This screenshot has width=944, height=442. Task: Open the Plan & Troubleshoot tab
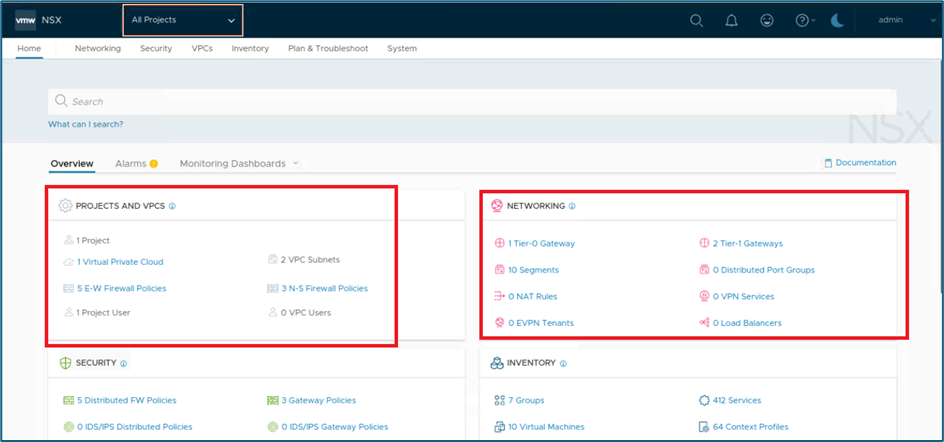coord(327,48)
